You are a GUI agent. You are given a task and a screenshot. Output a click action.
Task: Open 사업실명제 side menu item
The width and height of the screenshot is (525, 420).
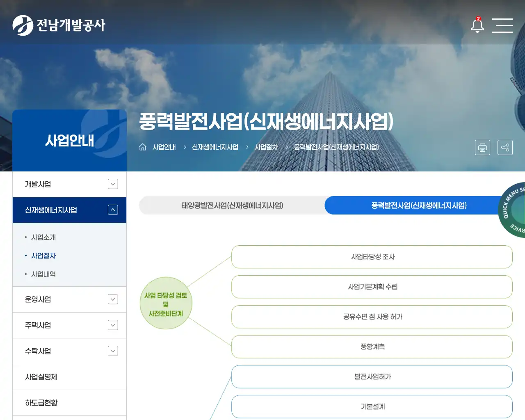coord(69,377)
